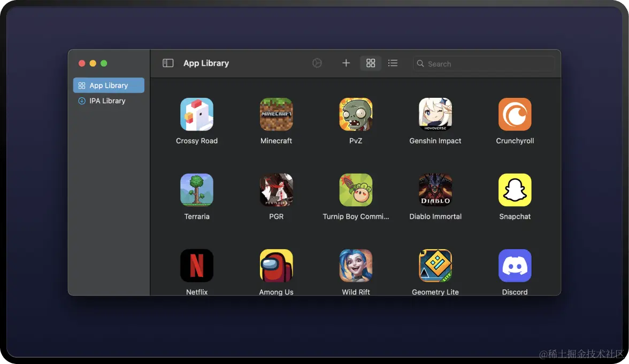Click the Terraria label text
The height and width of the screenshot is (364, 629).
[x=197, y=216]
